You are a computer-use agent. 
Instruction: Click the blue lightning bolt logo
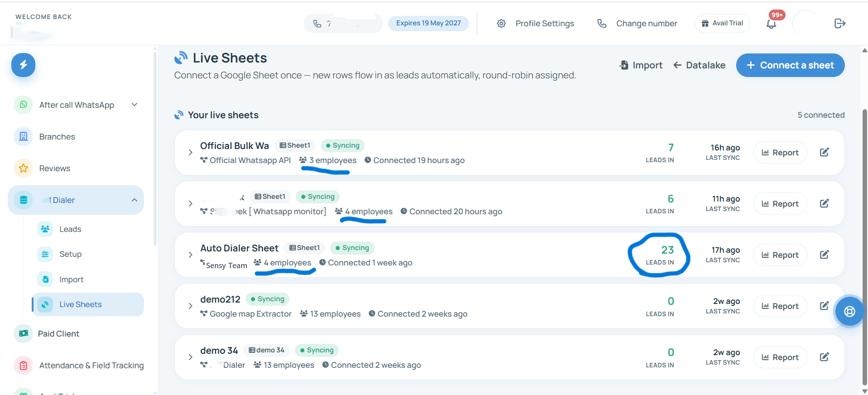coord(24,65)
